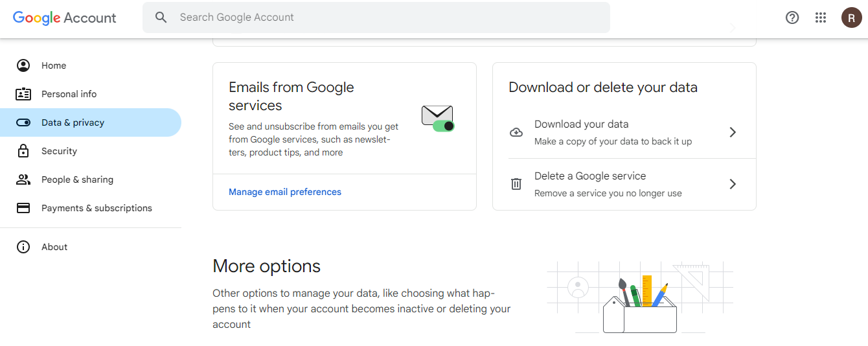
Task: Click the Google Account logo
Action: 65,17
